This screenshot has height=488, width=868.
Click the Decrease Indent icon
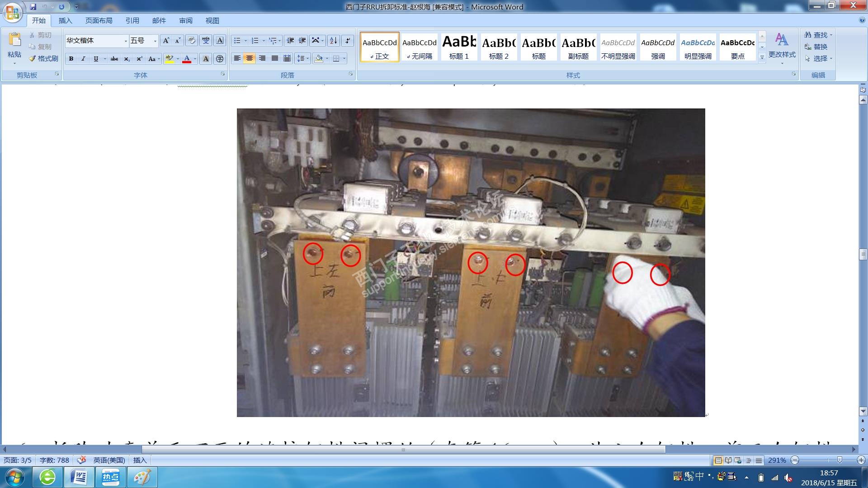click(290, 41)
